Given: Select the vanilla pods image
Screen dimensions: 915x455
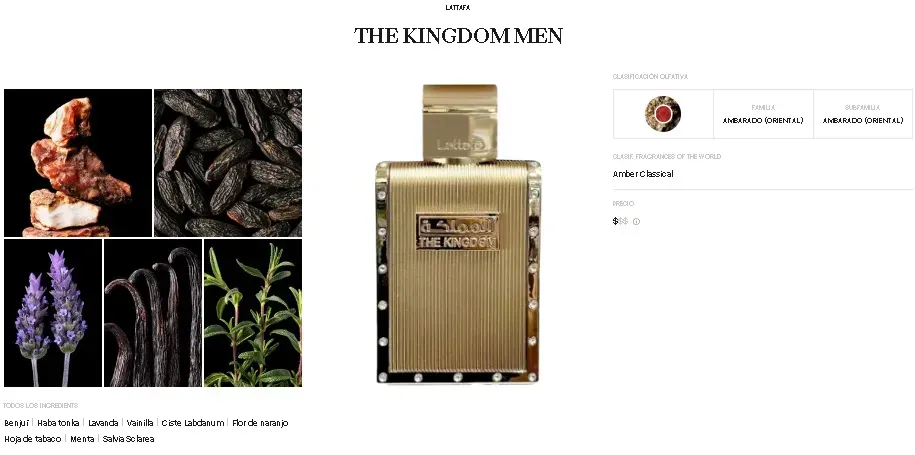Looking at the screenshot, I should coord(153,313).
